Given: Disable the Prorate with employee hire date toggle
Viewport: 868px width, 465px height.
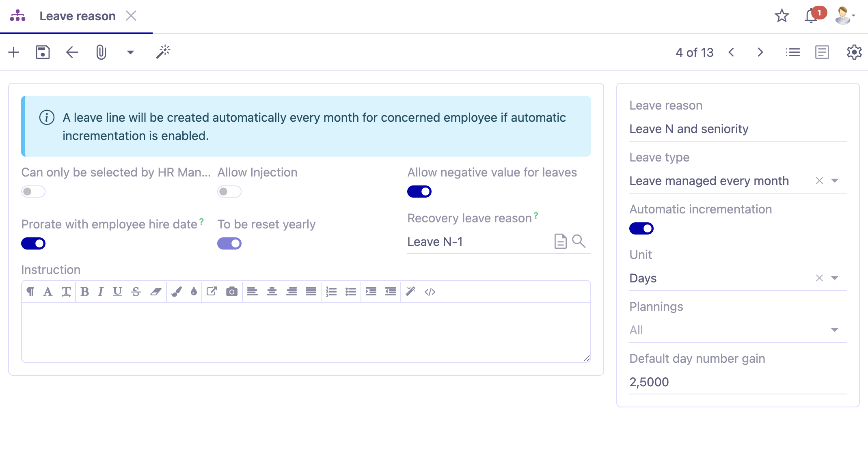Looking at the screenshot, I should point(33,243).
